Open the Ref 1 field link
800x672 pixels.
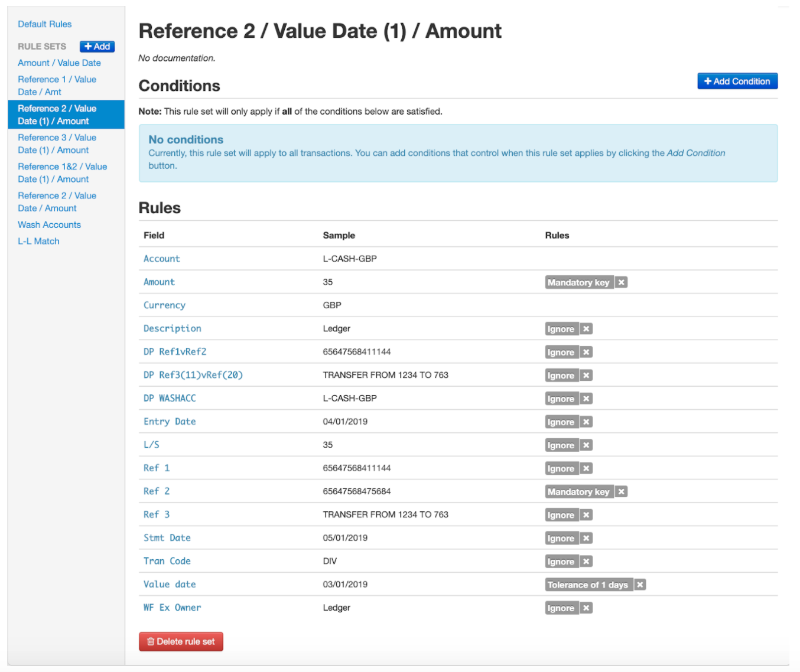tap(157, 468)
